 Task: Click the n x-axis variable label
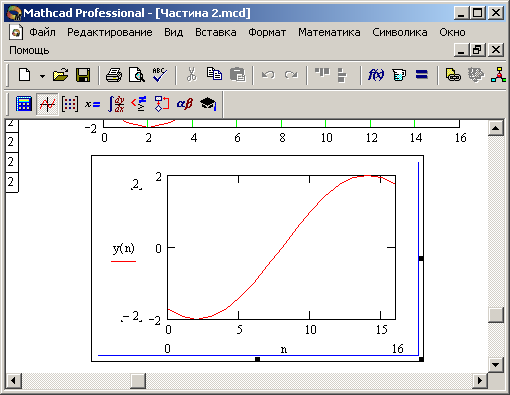[284, 349]
